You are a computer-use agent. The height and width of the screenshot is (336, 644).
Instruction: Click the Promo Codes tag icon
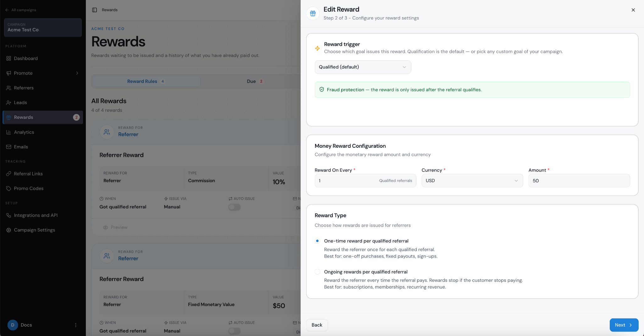(x=8, y=189)
